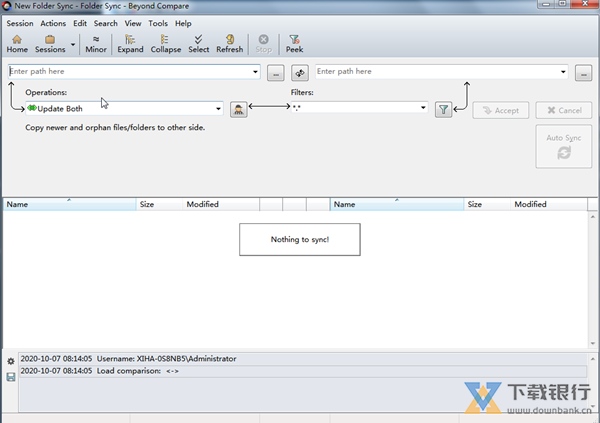
Task: Open the Tools menu
Action: point(158,23)
